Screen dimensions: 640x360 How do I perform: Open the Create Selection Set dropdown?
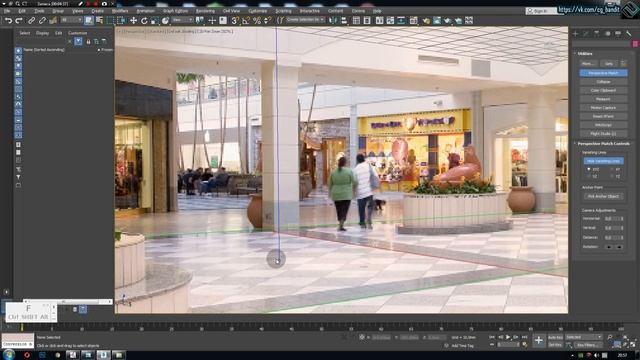coord(305,20)
